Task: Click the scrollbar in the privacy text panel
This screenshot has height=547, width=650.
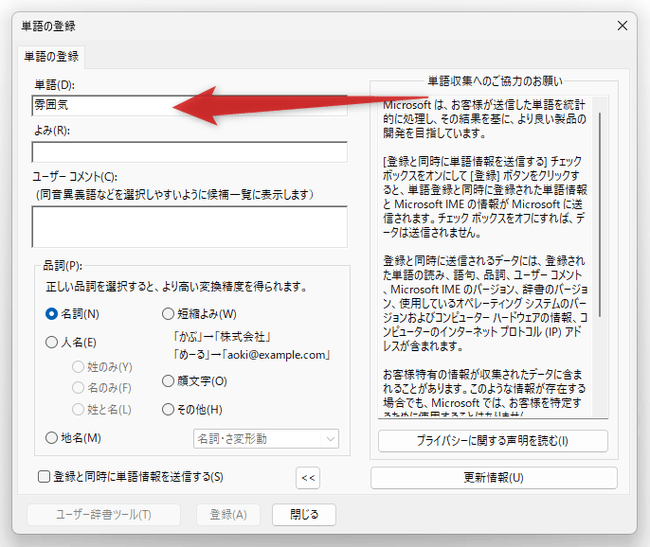Action: (600, 215)
